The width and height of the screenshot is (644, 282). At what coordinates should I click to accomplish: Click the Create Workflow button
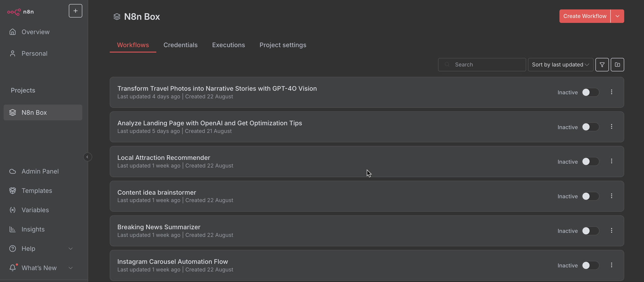584,16
